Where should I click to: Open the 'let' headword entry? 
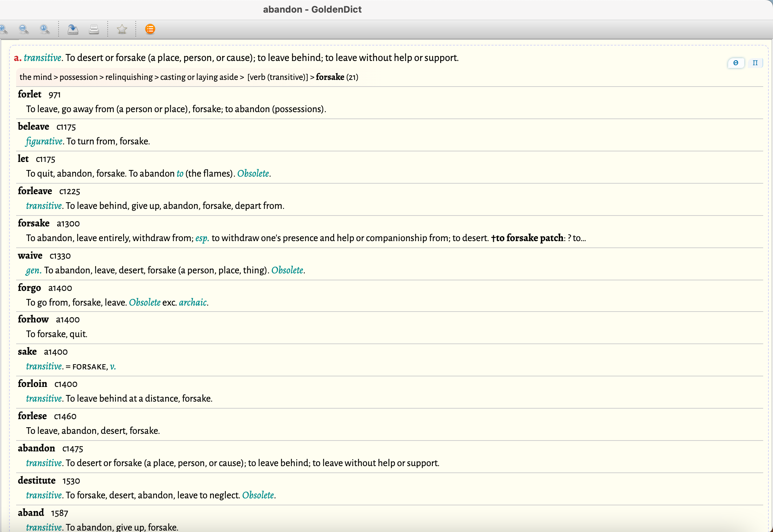pyautogui.click(x=23, y=159)
